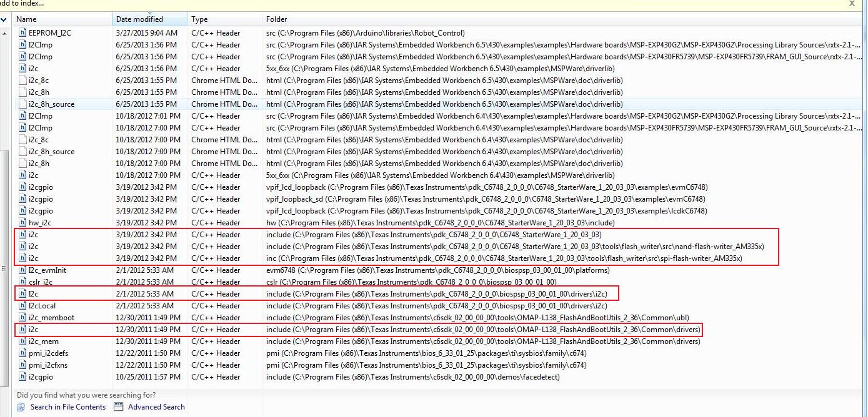Click the csIr biospsp_03_00_01_00 folder path

tap(410, 282)
